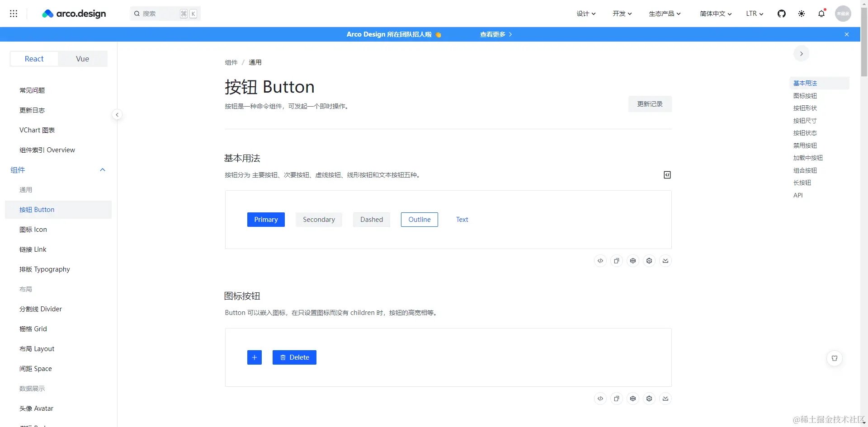The width and height of the screenshot is (868, 427).
Task: Open the 生态产品 dropdown menu
Action: pos(665,14)
